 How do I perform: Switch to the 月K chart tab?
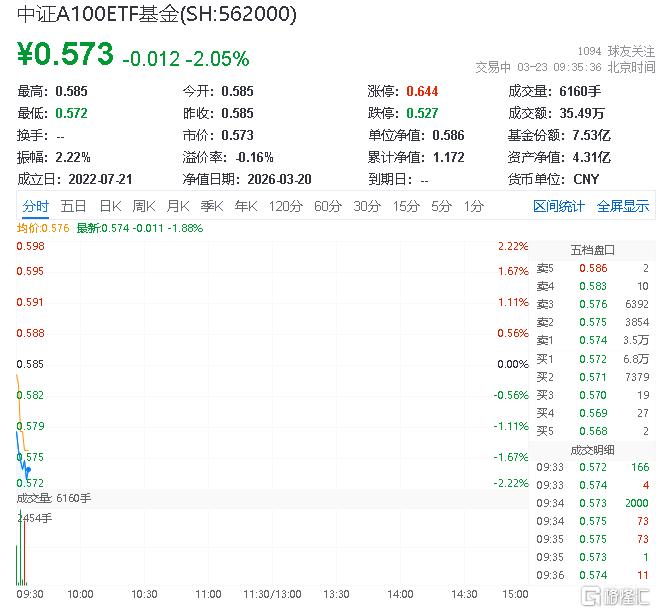coord(178,206)
